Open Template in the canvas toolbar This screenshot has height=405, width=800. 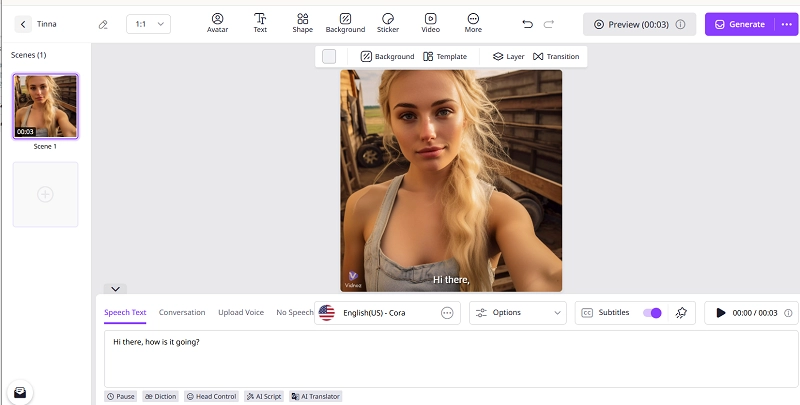[x=445, y=57]
